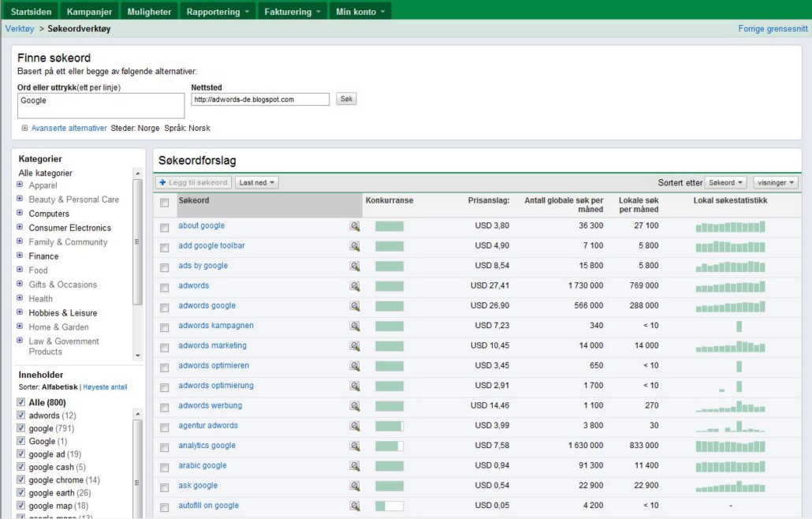Viewport: 812px width, 519px height.
Task: Click local search chart for 'agentur adwords'
Action: pos(730,426)
